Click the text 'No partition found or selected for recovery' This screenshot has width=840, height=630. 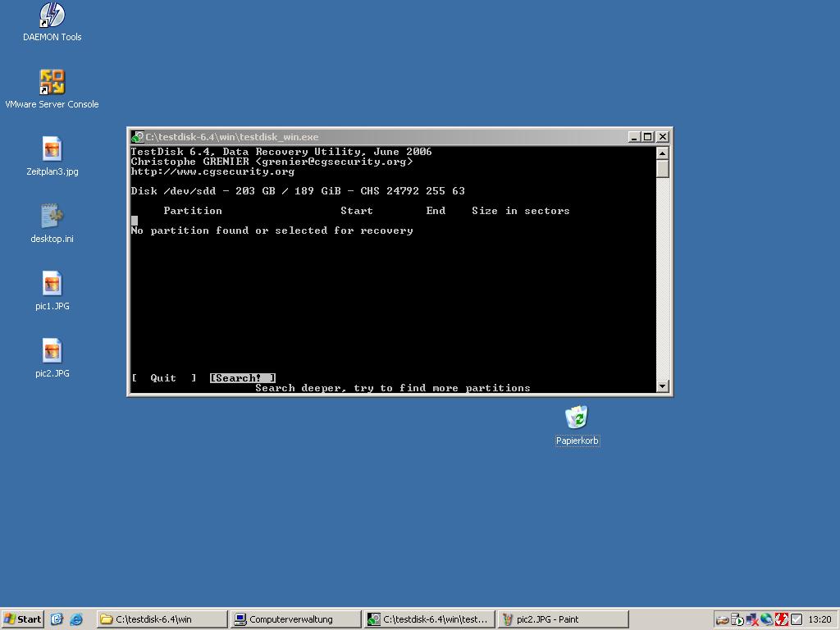click(272, 231)
